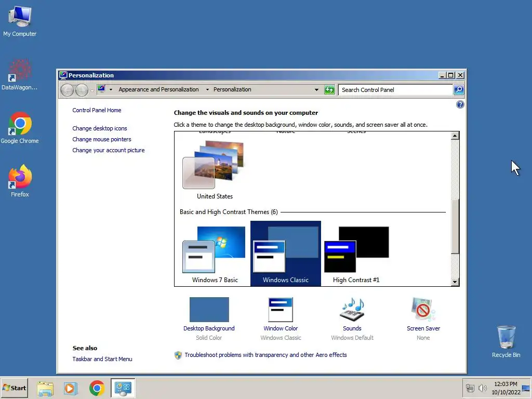The width and height of the screenshot is (532, 399).
Task: Open the address bar history dropdown
Action: point(316,90)
